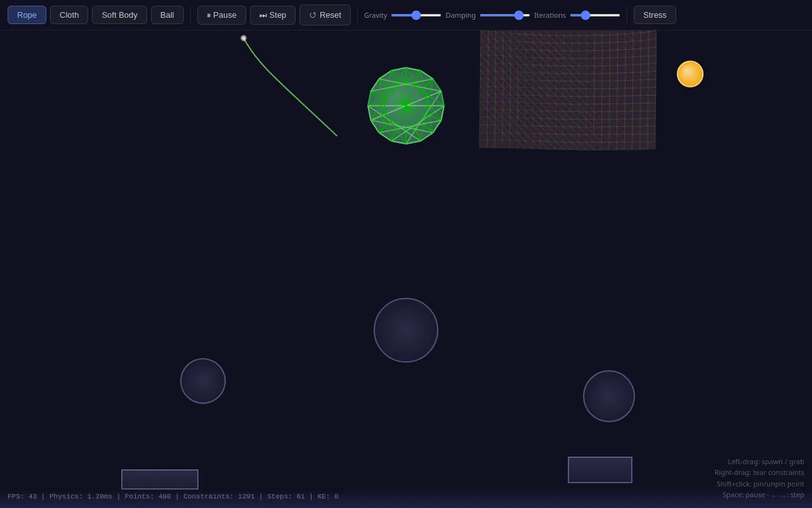The width and height of the screenshot is (812, 508).
Task: Click the bottom-right rectangular platform
Action: click(x=600, y=470)
